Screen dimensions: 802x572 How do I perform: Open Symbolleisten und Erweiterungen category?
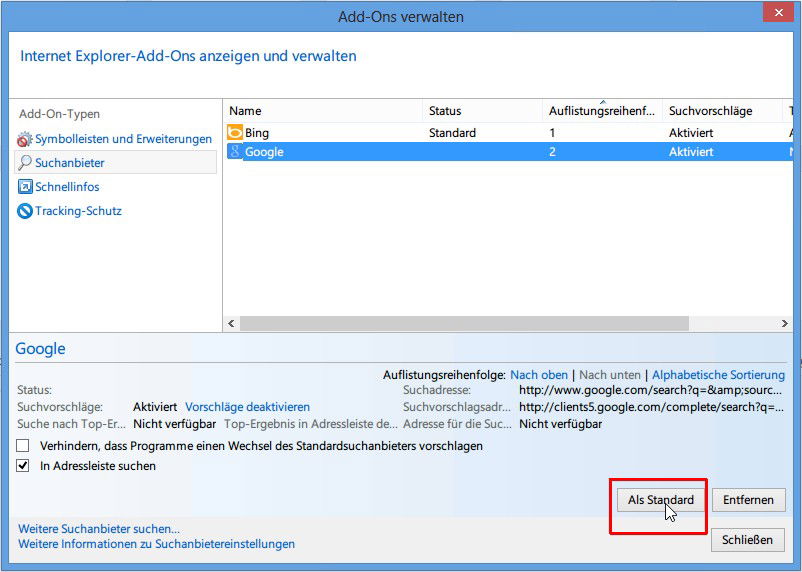click(x=123, y=139)
